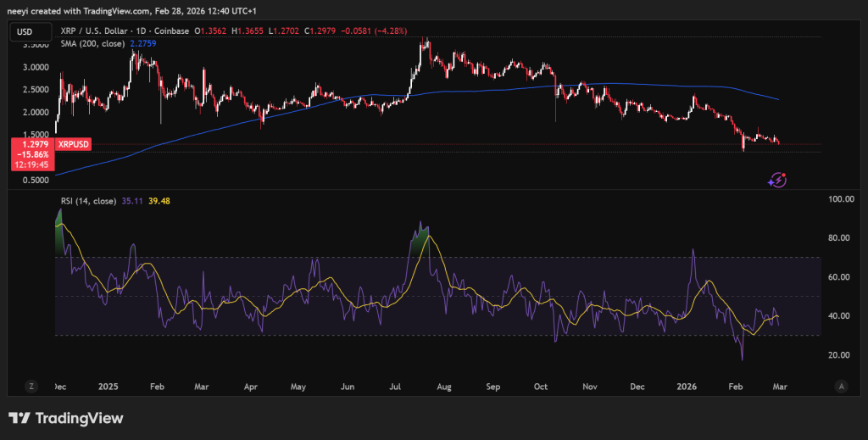Click the TradingView logo
The height and width of the screenshot is (440, 868).
(x=65, y=418)
